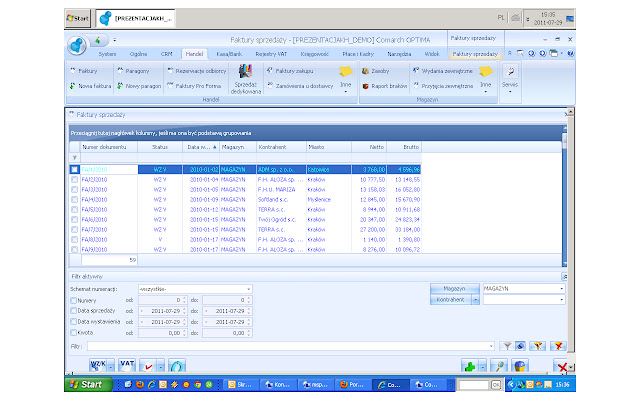
Task: Open Faktury zakupu
Action: (x=290, y=71)
